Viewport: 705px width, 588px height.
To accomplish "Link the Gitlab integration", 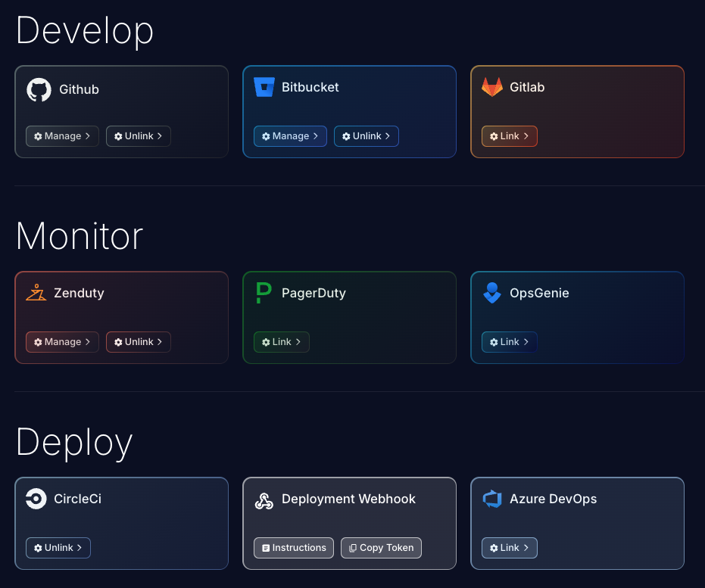I will point(510,136).
